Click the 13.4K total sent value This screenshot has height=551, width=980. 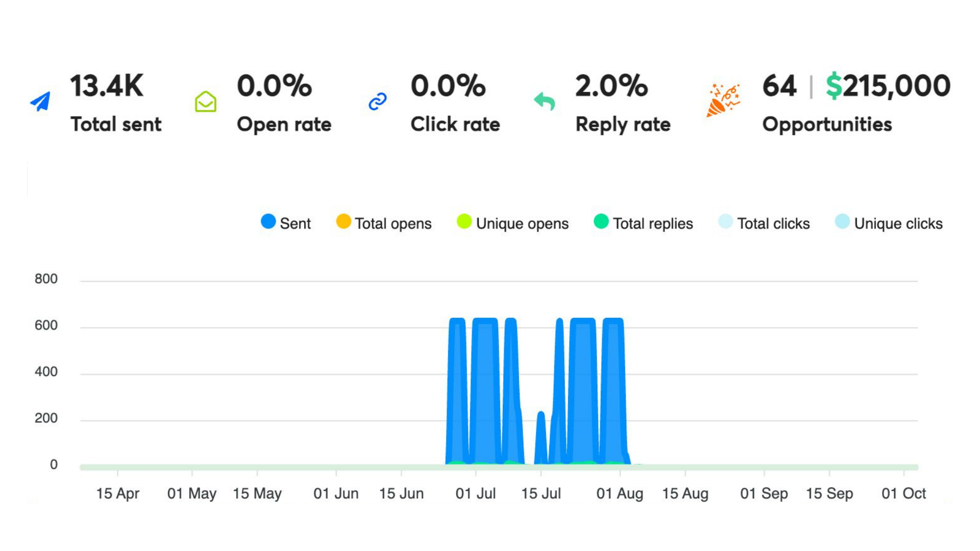tap(107, 86)
